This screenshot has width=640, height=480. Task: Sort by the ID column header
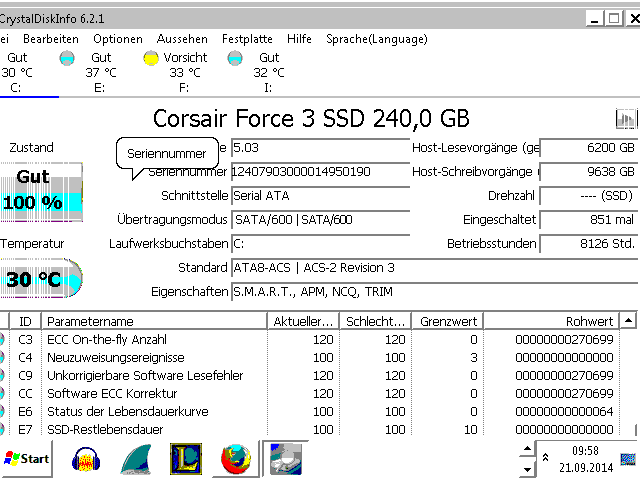point(25,322)
